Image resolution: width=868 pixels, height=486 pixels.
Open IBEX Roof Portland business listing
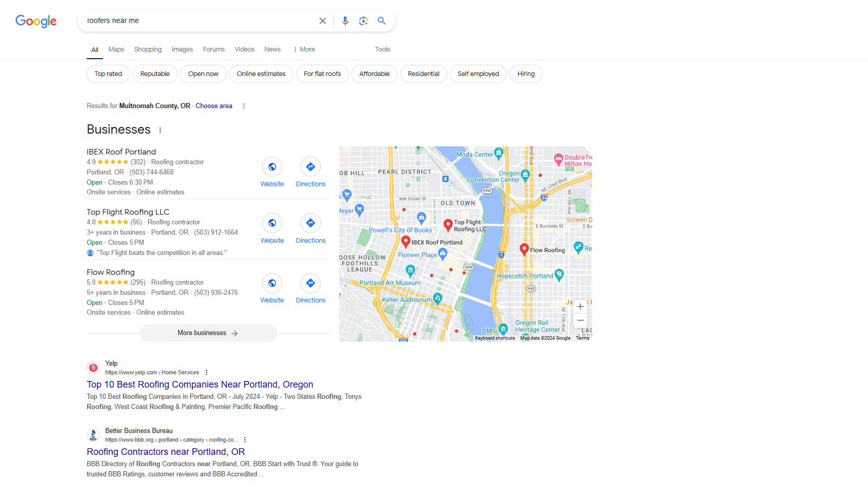(x=121, y=152)
